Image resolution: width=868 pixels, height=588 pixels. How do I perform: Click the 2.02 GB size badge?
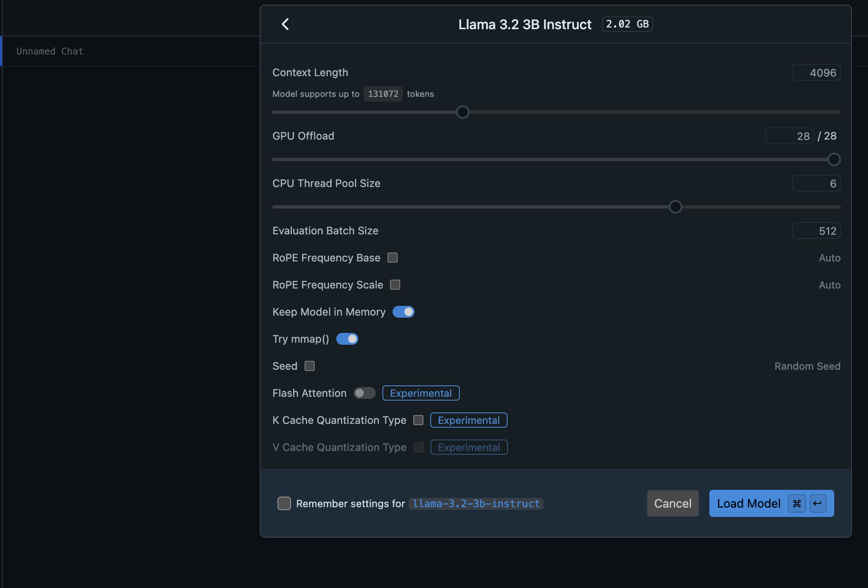(x=627, y=24)
